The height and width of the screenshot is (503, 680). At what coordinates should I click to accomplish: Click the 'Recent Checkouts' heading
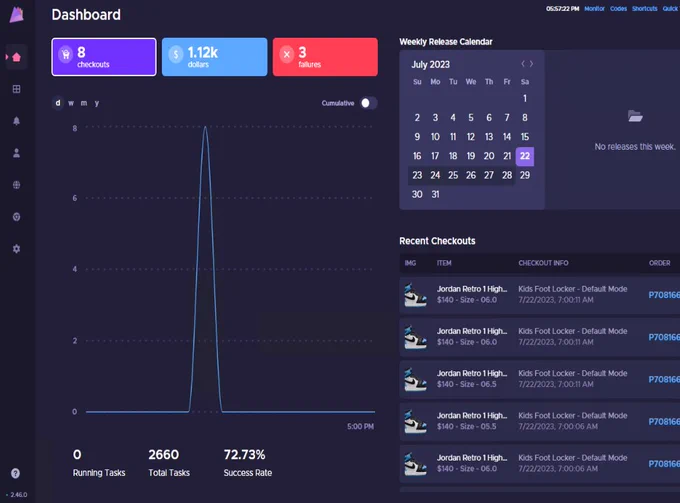click(437, 241)
